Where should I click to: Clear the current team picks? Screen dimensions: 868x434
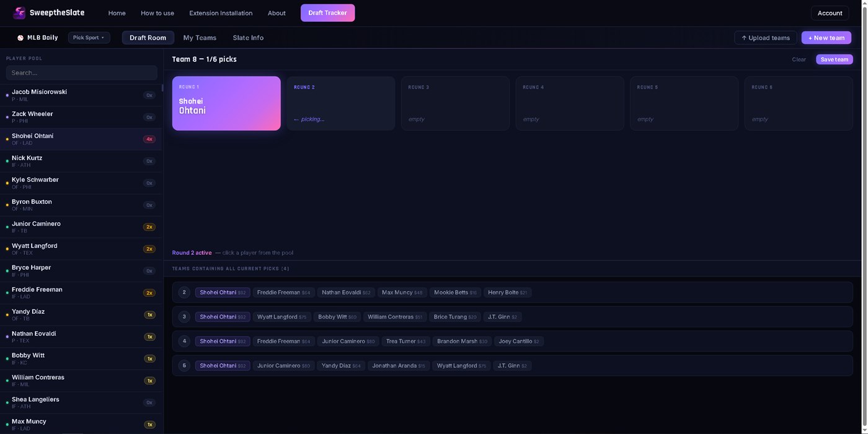799,60
